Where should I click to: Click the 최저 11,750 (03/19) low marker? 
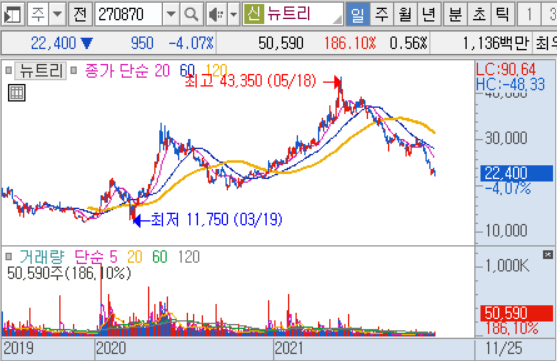point(217,220)
